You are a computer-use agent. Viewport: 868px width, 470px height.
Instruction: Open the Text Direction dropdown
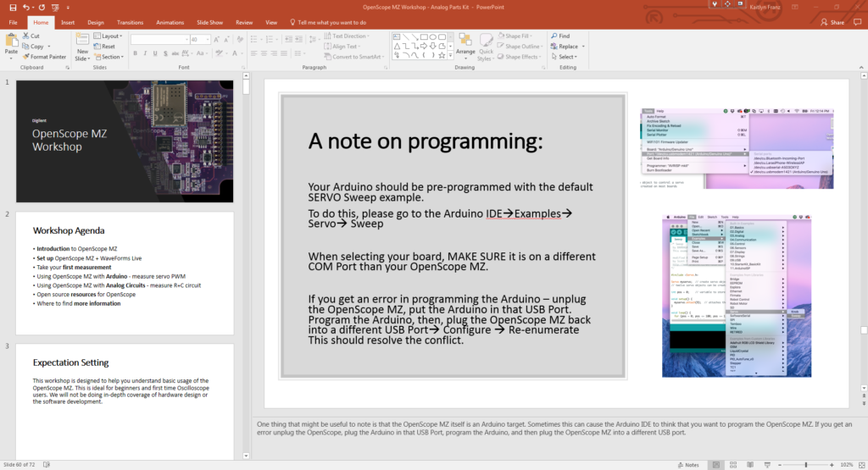[x=347, y=36]
